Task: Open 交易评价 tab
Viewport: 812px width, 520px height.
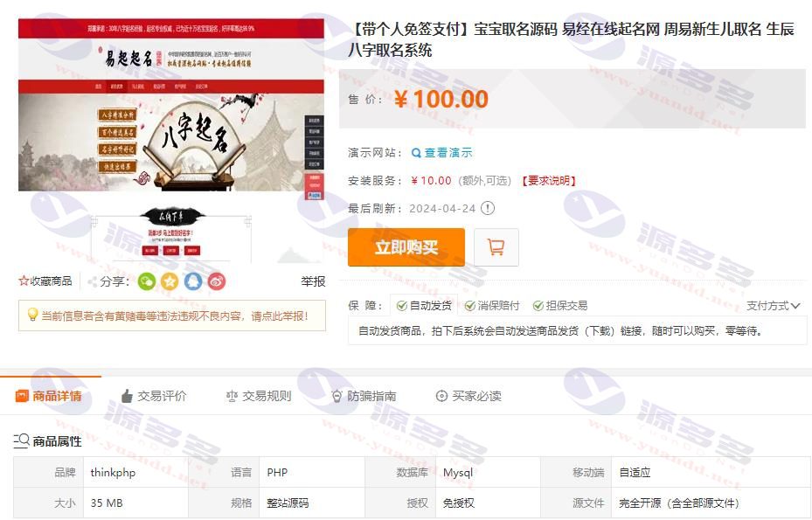Action: pyautogui.click(x=153, y=396)
